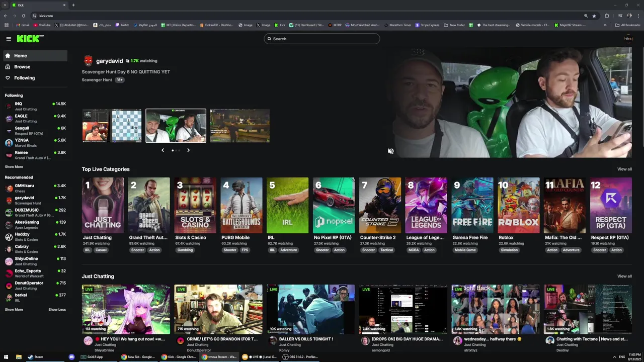The width and height of the screenshot is (644, 362).
Task: Expand Show More under Recommended list
Action: pos(14,310)
